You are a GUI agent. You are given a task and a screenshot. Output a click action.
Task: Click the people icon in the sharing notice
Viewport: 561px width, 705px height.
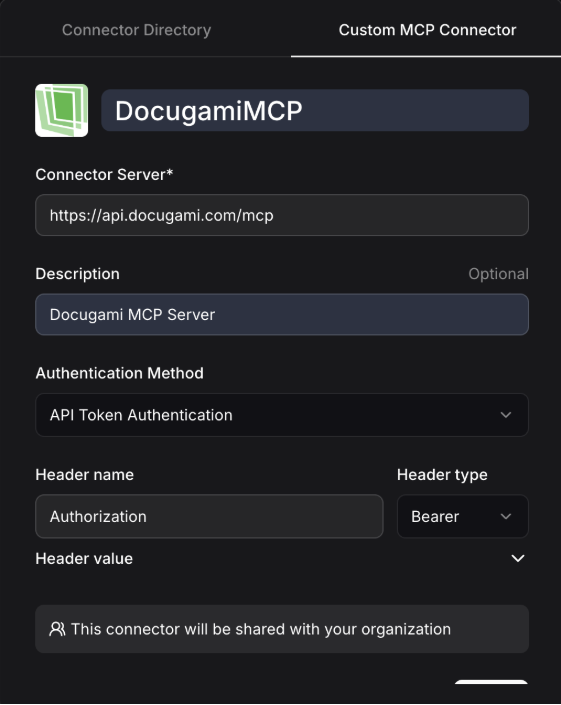tap(57, 629)
